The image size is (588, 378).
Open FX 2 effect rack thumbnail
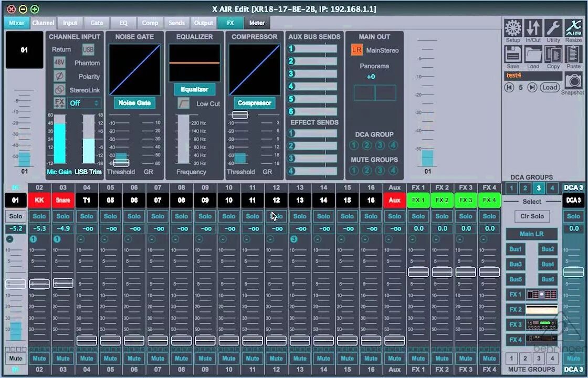(x=542, y=310)
